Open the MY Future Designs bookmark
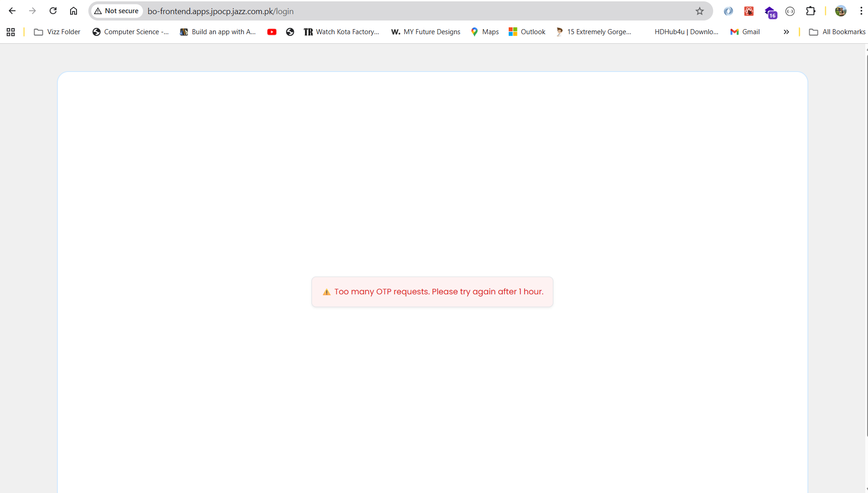The width and height of the screenshot is (868, 493). point(426,32)
